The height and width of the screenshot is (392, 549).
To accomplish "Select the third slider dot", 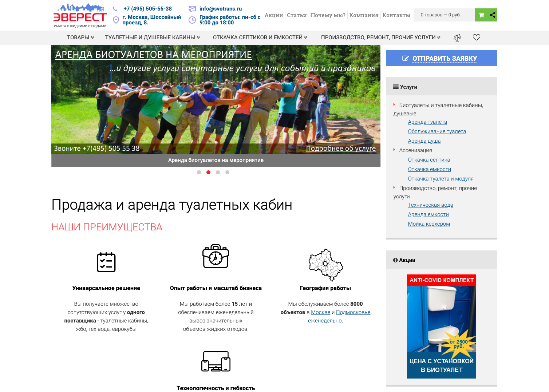I will point(218,173).
